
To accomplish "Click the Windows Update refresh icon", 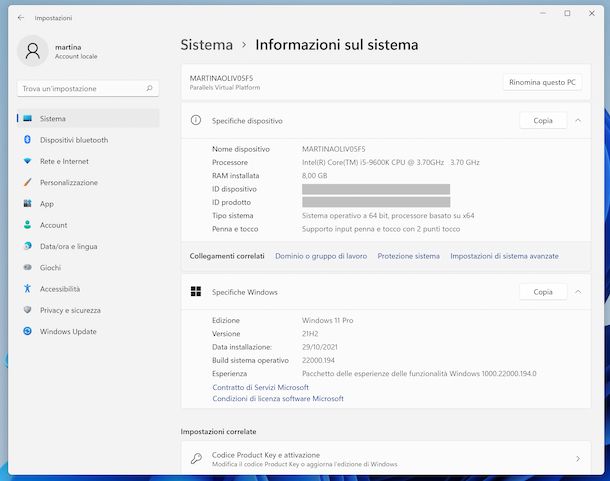I will coord(27,331).
